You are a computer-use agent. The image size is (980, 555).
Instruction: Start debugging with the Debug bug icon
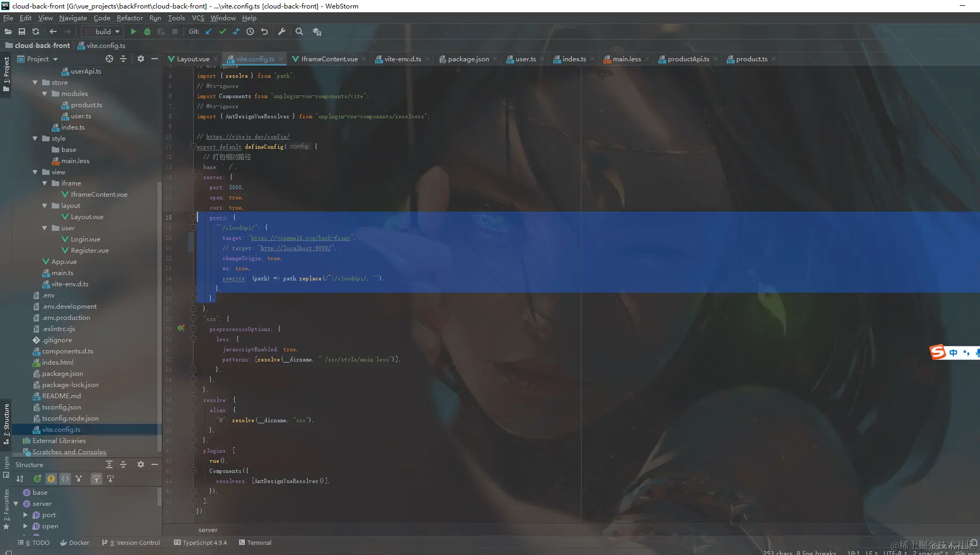147,31
